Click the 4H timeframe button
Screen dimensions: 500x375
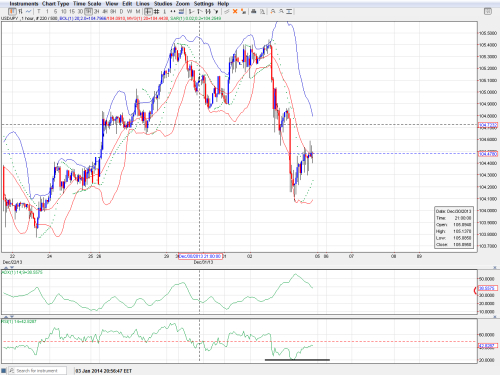pyautogui.click(x=105, y=11)
